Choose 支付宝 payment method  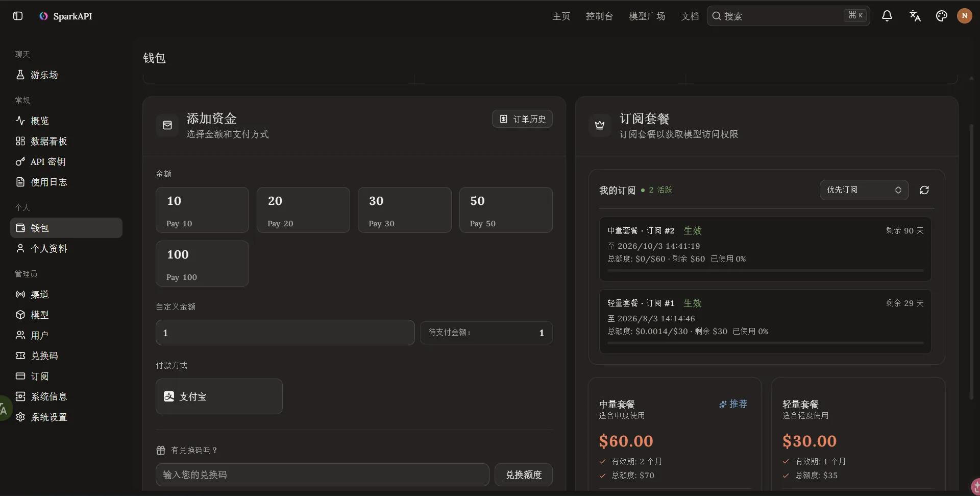(219, 396)
